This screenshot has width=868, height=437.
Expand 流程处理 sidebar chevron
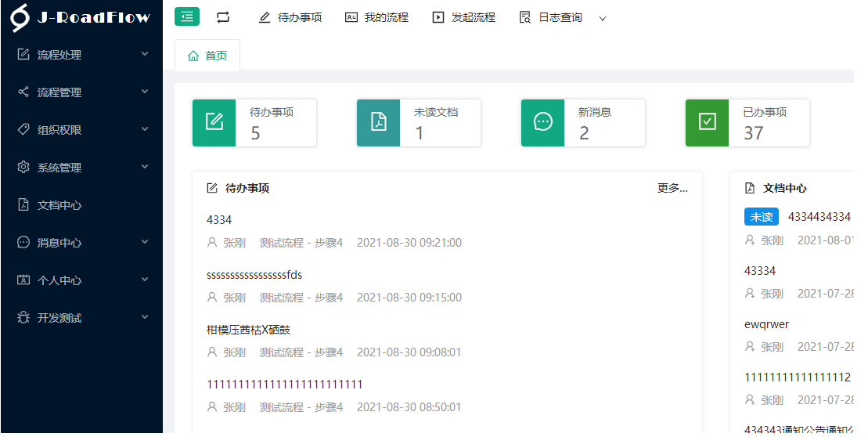145,54
